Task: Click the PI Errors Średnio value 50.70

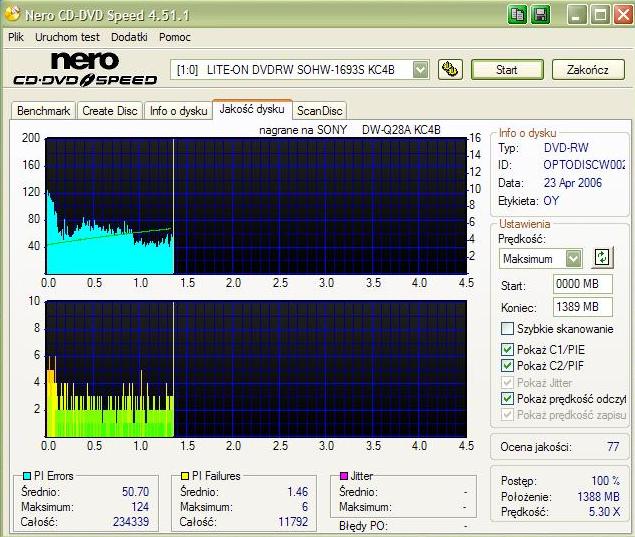Action: tap(136, 491)
